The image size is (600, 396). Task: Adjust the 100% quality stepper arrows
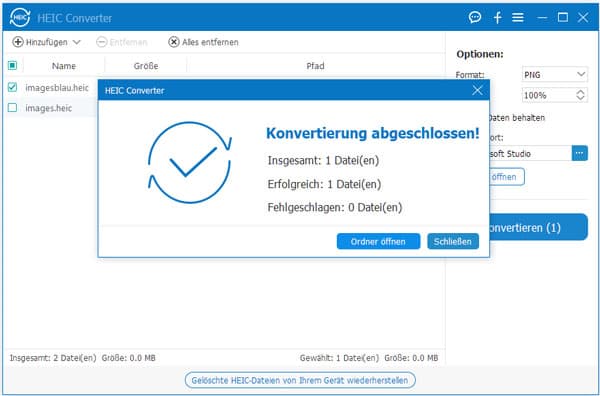click(x=580, y=95)
